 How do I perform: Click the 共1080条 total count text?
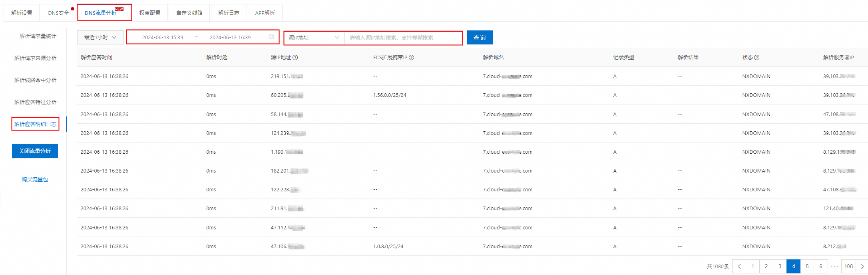(x=718, y=266)
